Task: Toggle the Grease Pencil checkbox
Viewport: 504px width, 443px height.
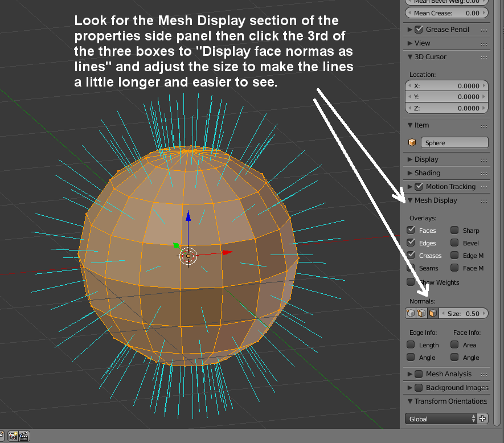Action: pyautogui.click(x=419, y=29)
